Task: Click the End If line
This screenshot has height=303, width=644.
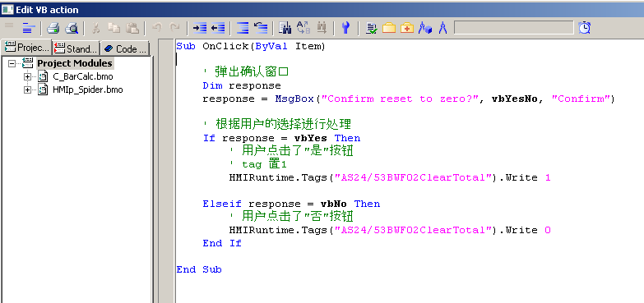Action: tap(222, 243)
